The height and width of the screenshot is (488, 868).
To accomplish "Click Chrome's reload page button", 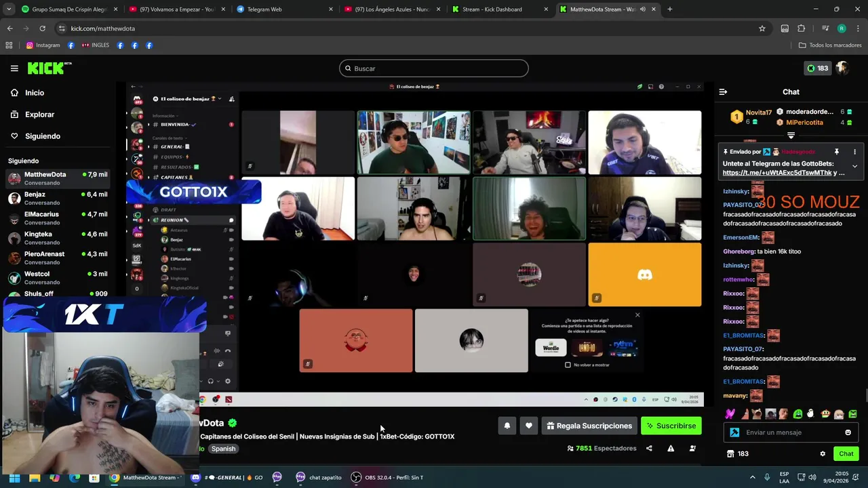I will click(42, 28).
